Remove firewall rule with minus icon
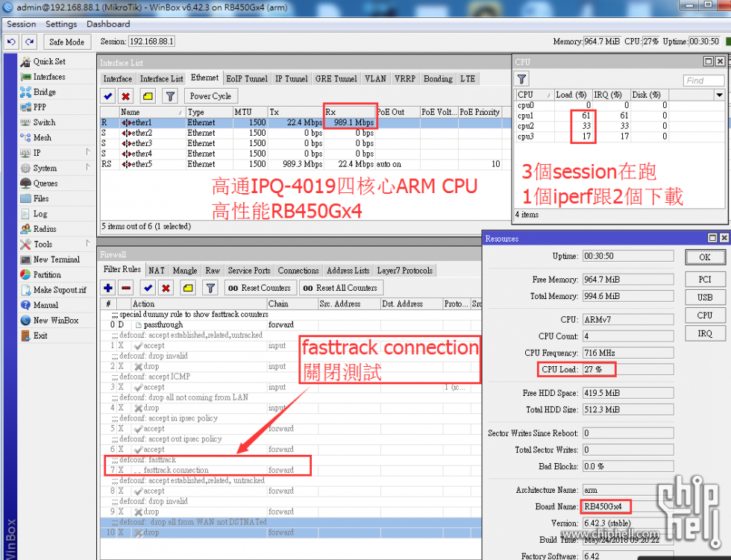This screenshot has width=731, height=560. pos(126,288)
